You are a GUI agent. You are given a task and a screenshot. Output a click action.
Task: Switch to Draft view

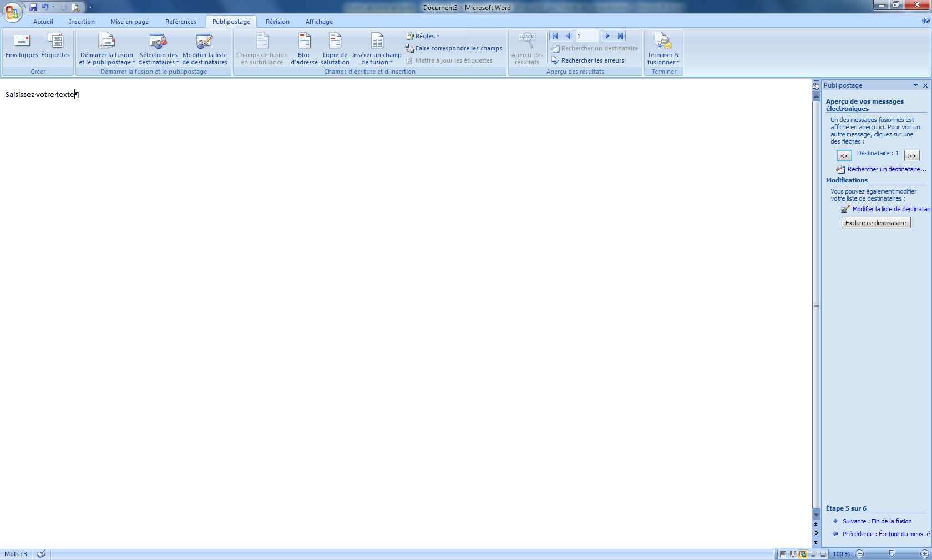[823, 554]
